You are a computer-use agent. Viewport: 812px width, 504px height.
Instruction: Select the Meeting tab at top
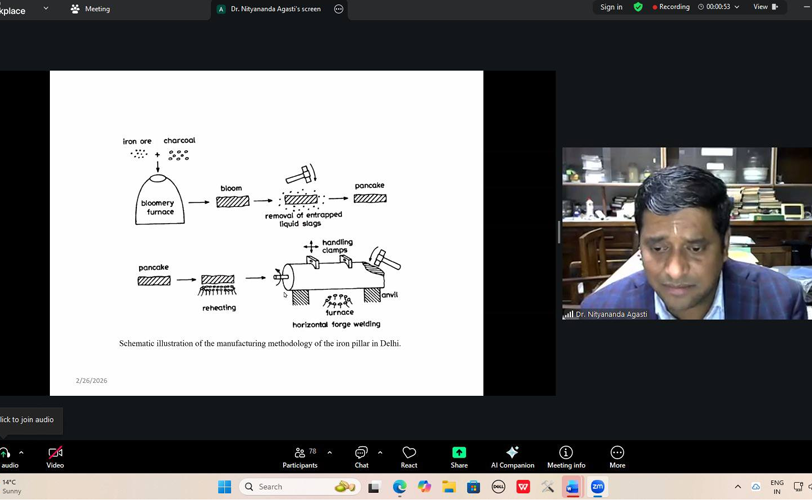coord(90,9)
